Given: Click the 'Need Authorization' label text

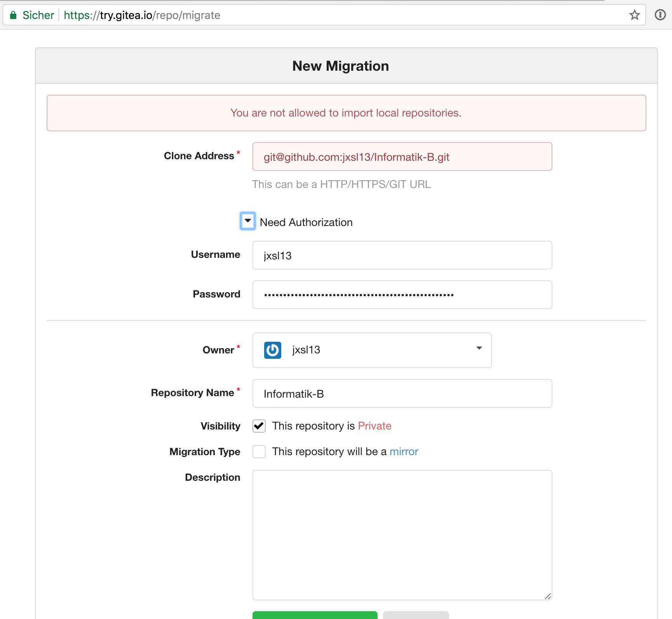Looking at the screenshot, I should coord(306,223).
